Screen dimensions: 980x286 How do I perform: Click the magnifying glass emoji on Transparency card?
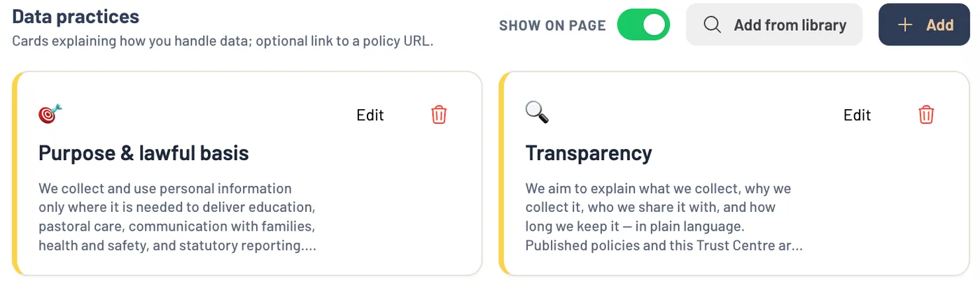click(537, 112)
